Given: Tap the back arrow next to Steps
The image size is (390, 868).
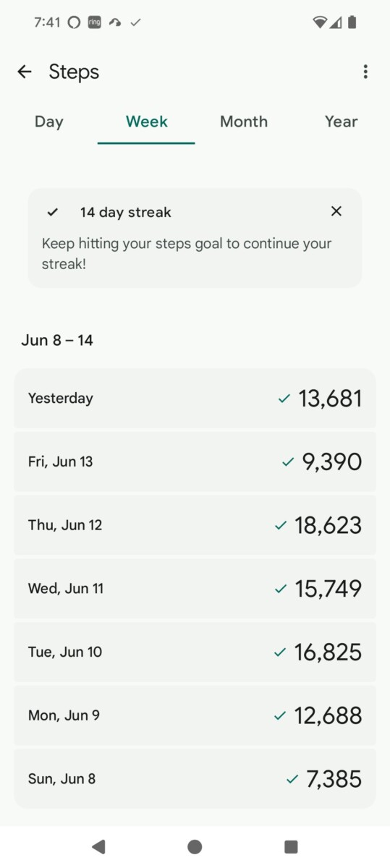Looking at the screenshot, I should [x=25, y=72].
